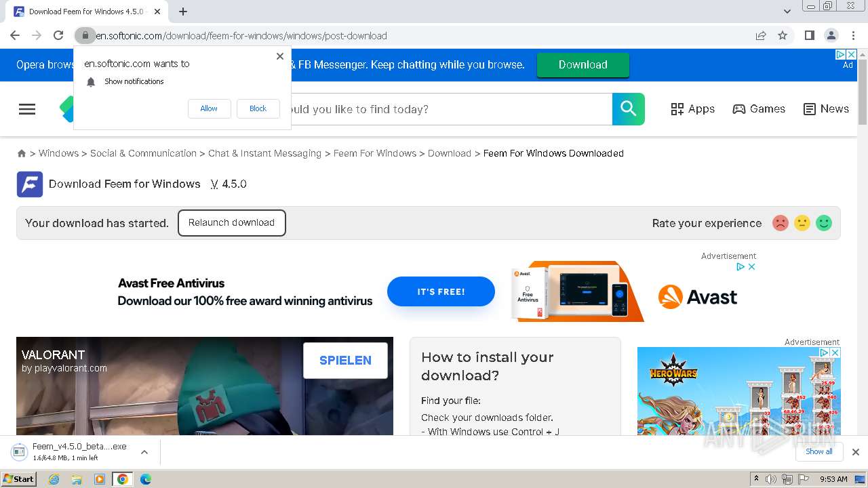Open the Softonic hamburger menu
This screenshot has height=488, width=868.
click(x=27, y=109)
